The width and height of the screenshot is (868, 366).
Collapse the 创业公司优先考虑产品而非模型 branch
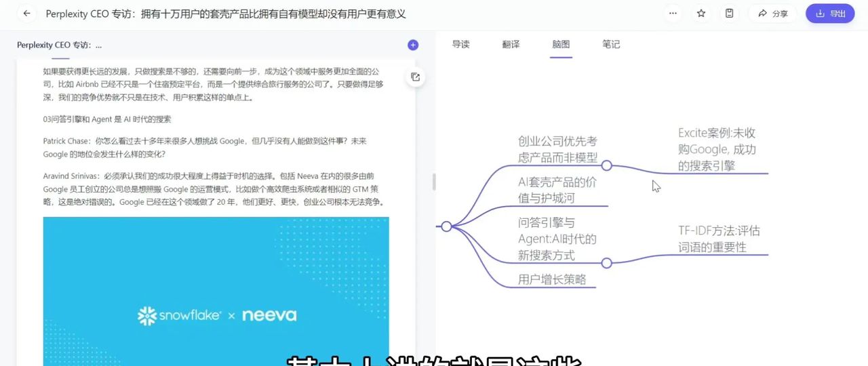tap(607, 165)
